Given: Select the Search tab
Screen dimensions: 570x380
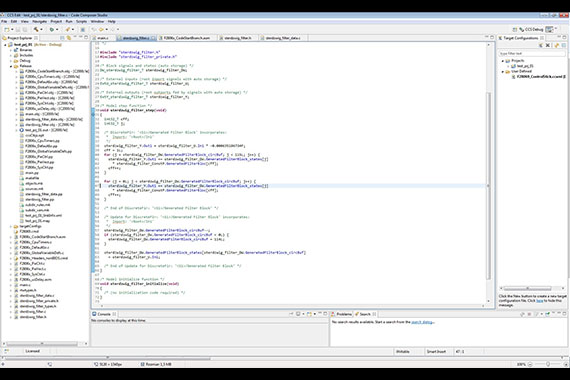Looking at the screenshot, I should [x=365, y=314].
